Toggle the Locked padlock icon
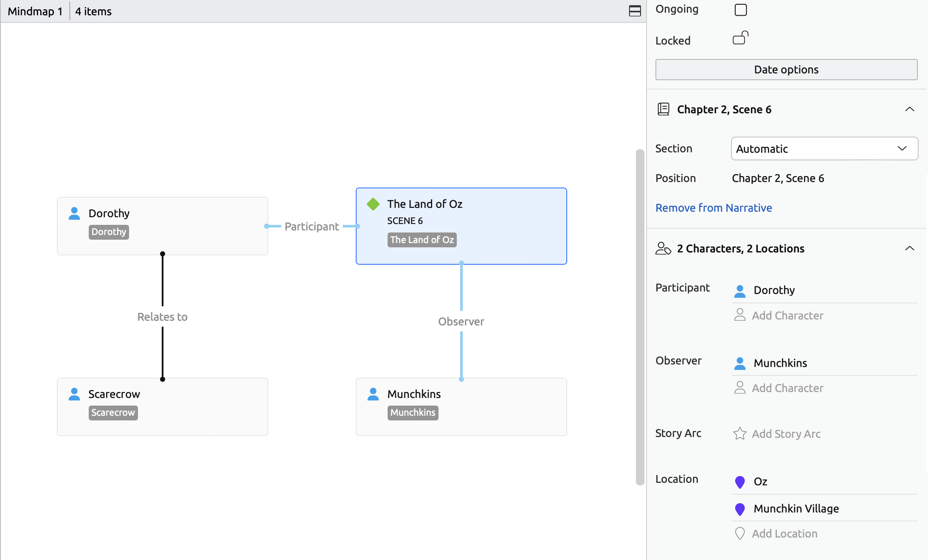Screen dimensions: 928x560 [x=740, y=38]
